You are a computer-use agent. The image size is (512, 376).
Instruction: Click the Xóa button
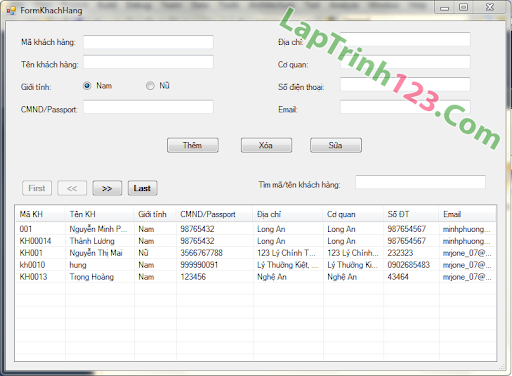pos(266,145)
